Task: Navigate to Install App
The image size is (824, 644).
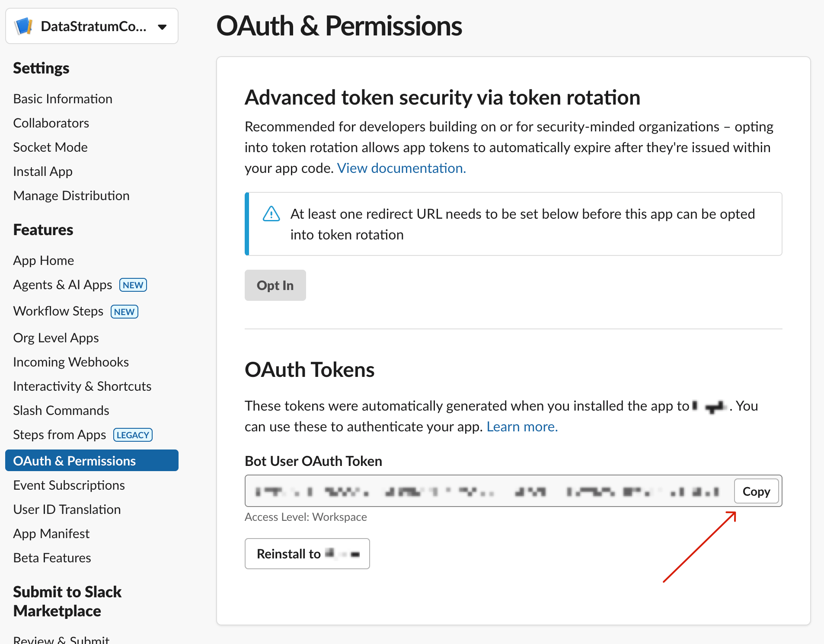Action: point(43,172)
